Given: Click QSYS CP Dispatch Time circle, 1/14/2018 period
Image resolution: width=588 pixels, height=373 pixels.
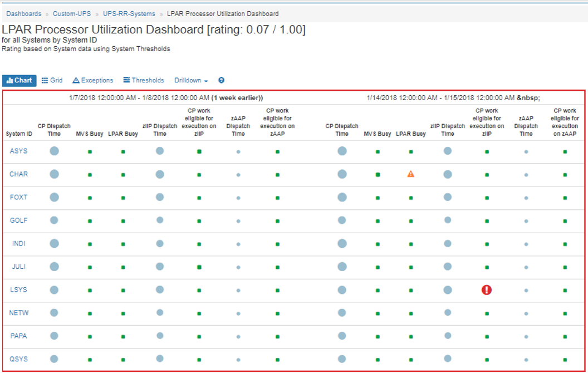Looking at the screenshot, I should point(342,359).
